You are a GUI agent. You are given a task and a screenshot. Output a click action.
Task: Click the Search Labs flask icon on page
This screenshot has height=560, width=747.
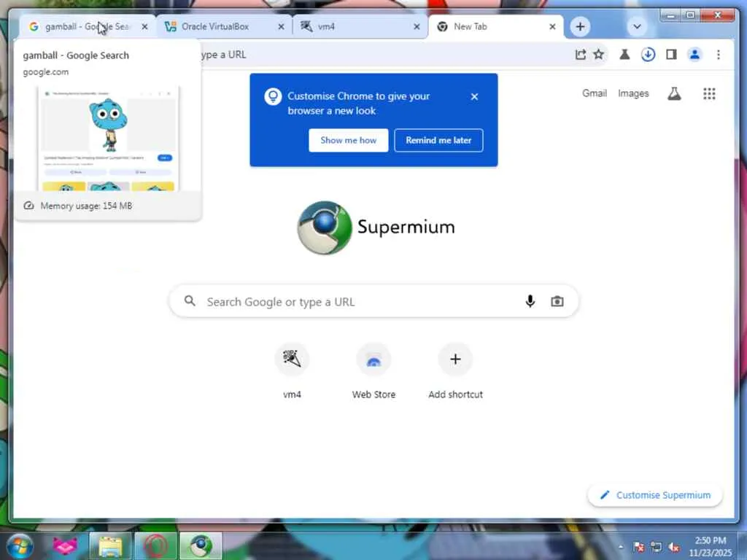673,93
